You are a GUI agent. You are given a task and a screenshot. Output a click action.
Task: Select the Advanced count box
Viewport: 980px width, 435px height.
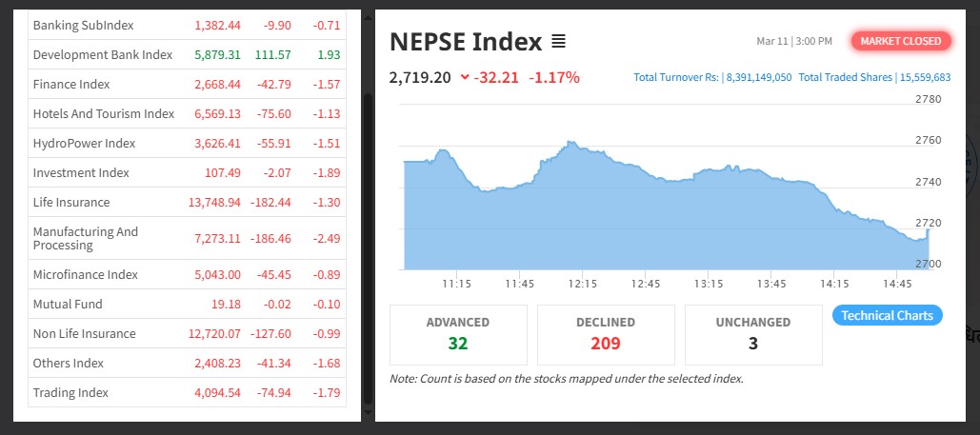pyautogui.click(x=458, y=334)
